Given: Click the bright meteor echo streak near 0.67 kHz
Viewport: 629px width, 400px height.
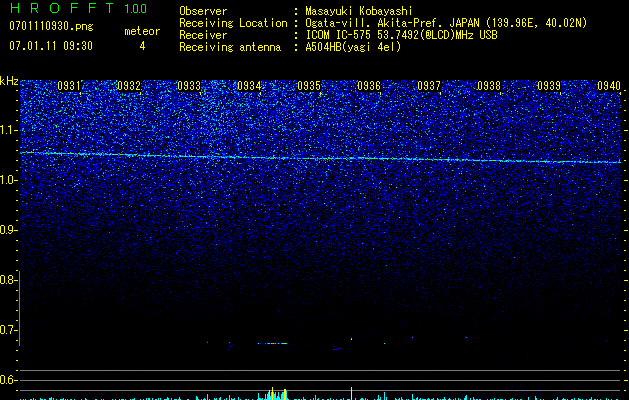Looking at the screenshot, I should pos(273,343).
